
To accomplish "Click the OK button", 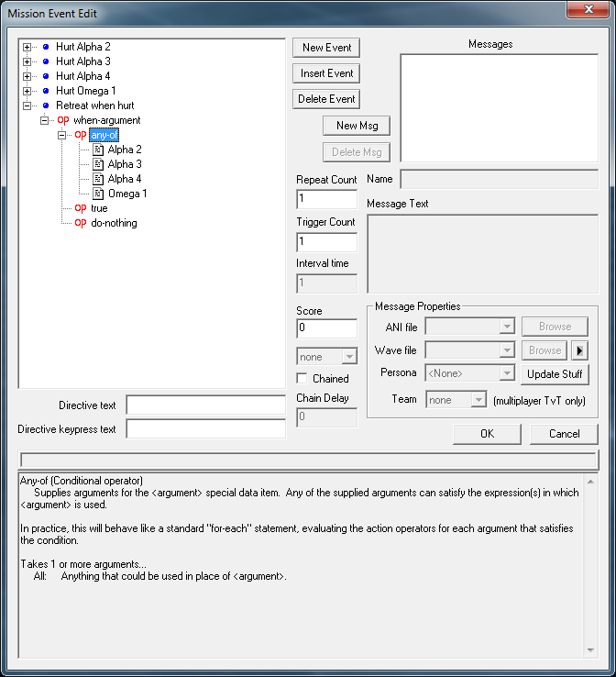I will 487,434.
